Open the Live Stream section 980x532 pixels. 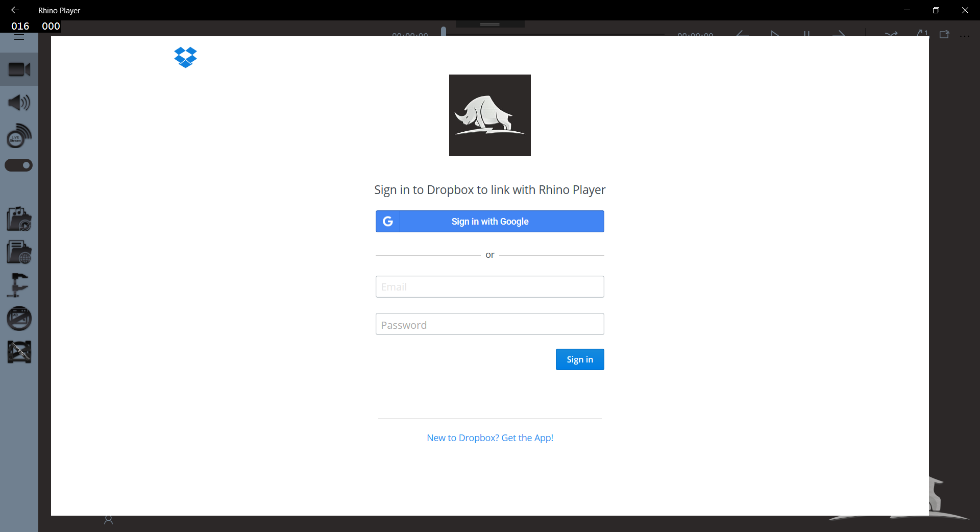tap(19, 136)
